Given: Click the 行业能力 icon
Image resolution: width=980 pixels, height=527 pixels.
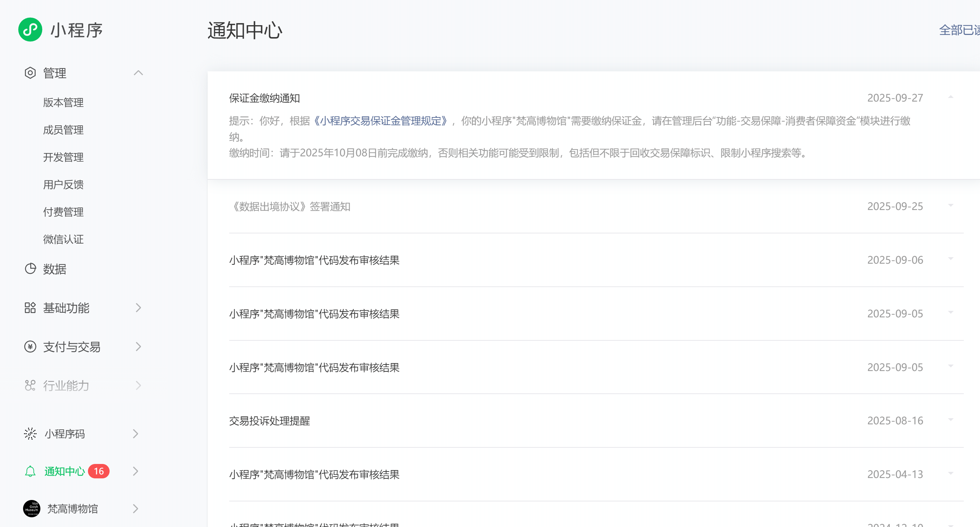Looking at the screenshot, I should point(30,385).
